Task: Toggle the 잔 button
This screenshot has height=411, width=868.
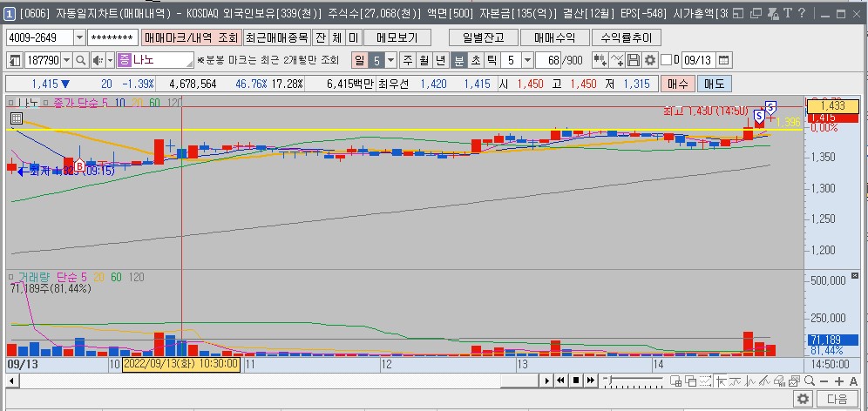Action: point(321,37)
